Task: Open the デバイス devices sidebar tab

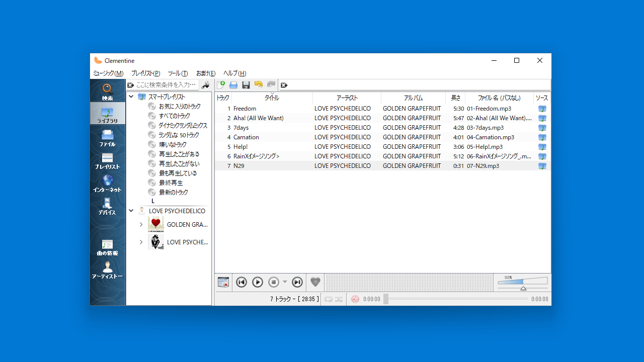Action: (x=108, y=206)
